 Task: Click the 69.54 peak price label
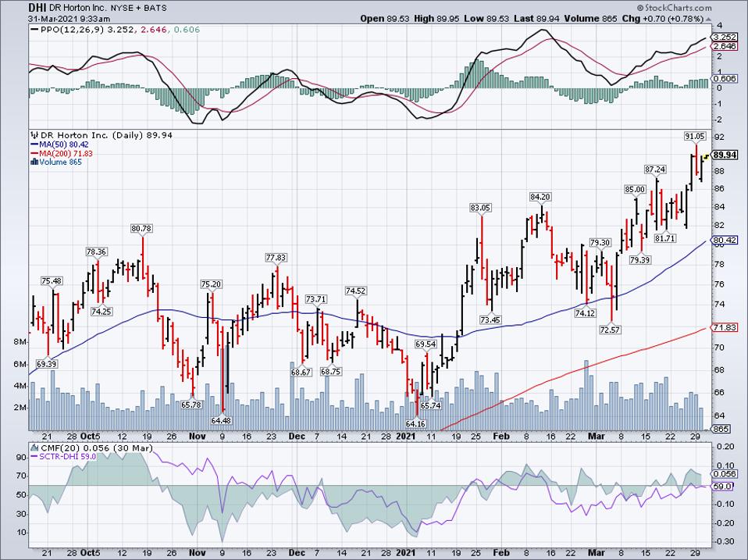[426, 344]
